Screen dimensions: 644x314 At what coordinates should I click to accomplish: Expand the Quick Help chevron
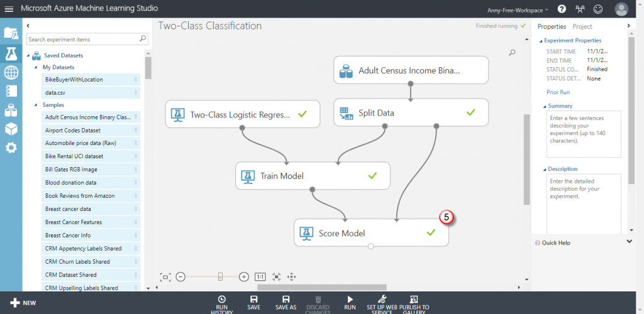tap(630, 242)
